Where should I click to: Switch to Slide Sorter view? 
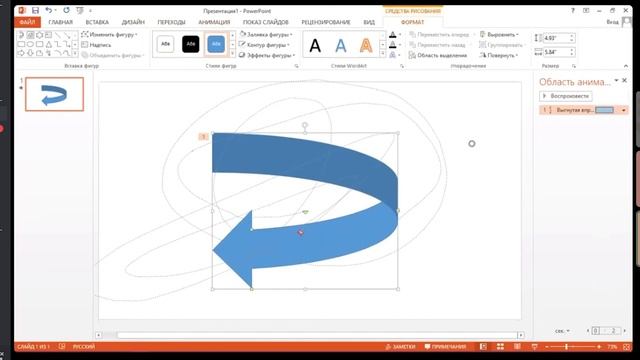click(x=500, y=347)
